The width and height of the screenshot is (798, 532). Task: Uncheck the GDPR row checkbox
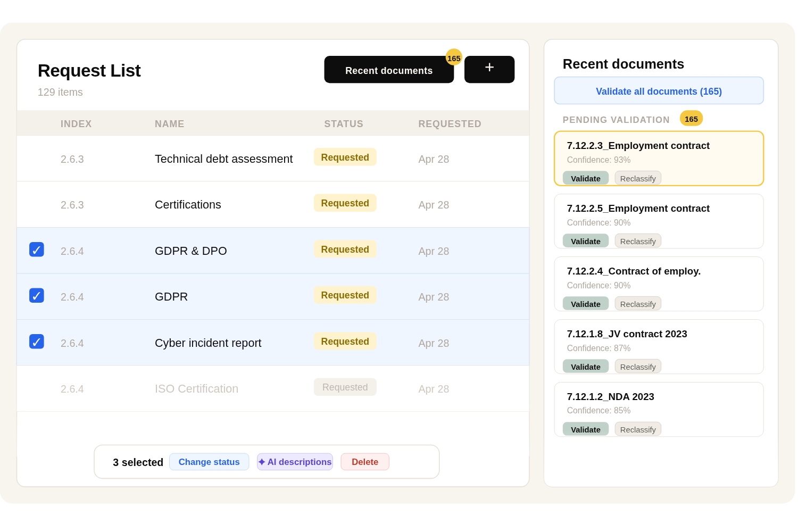tap(36, 295)
